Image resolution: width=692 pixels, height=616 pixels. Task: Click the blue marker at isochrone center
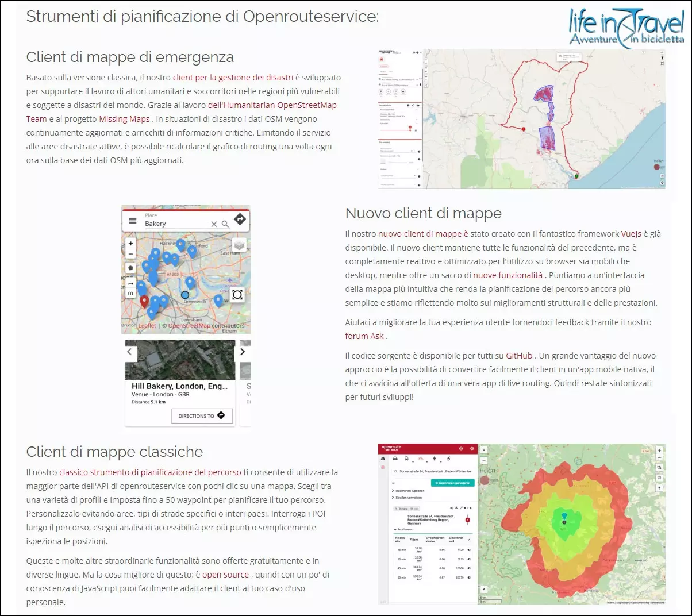(564, 516)
